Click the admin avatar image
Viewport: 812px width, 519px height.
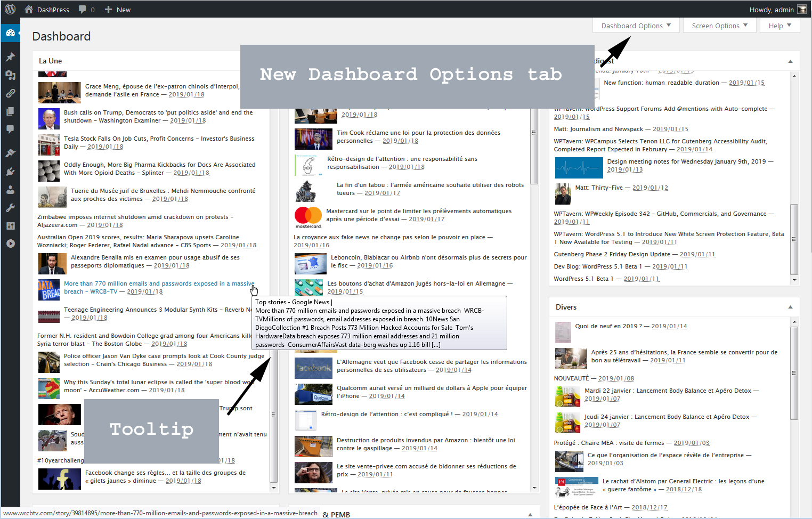click(802, 10)
